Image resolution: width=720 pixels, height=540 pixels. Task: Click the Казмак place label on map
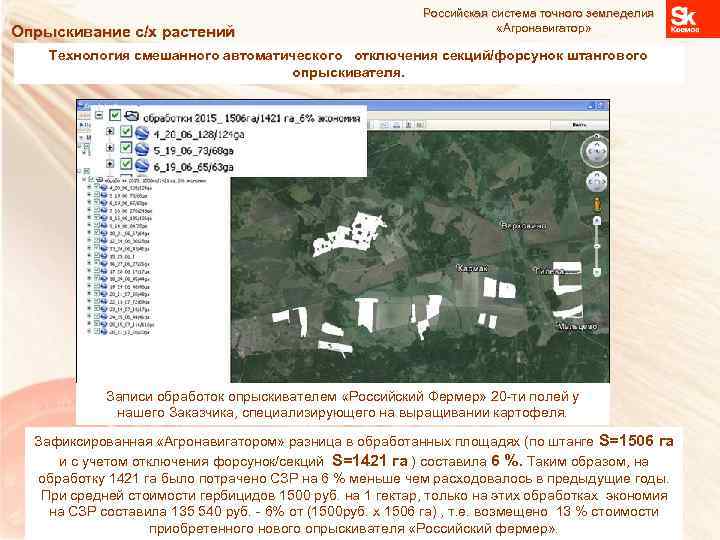472,268
